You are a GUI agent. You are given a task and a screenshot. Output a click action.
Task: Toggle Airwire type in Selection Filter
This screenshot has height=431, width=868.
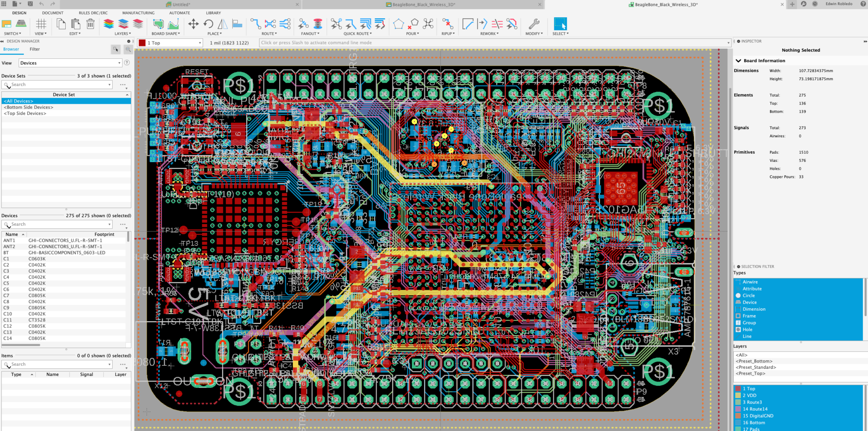[x=750, y=282]
